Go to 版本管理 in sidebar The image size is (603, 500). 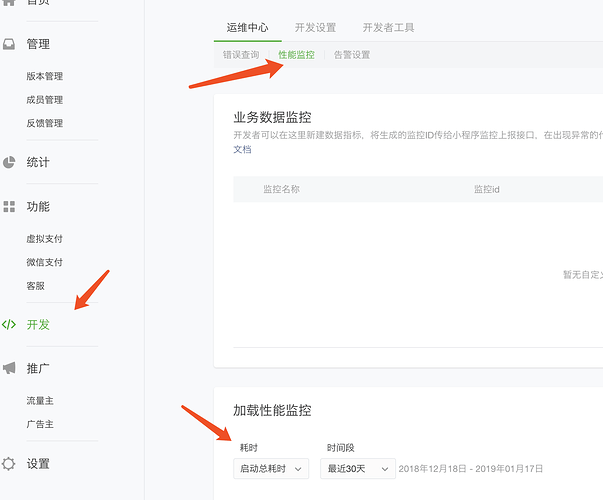44,76
